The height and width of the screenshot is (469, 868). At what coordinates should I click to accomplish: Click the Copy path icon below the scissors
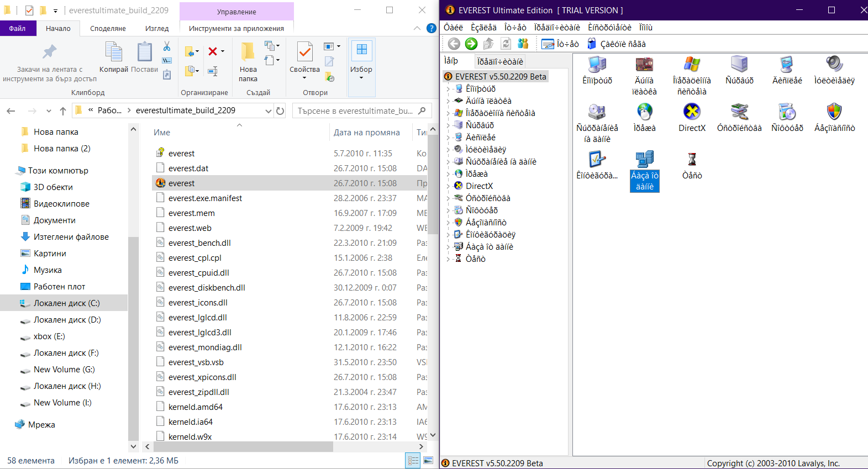pos(167,61)
